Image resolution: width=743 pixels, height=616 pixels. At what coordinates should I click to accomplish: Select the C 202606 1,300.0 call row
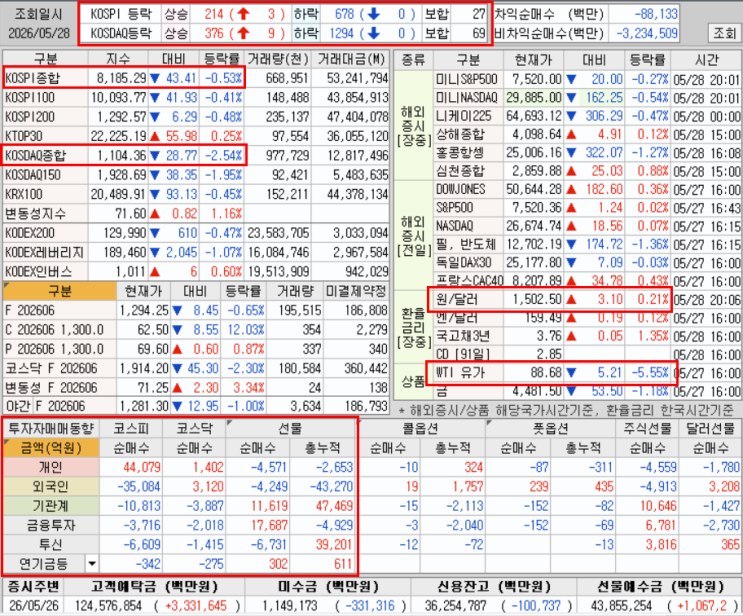pyautogui.click(x=54, y=330)
